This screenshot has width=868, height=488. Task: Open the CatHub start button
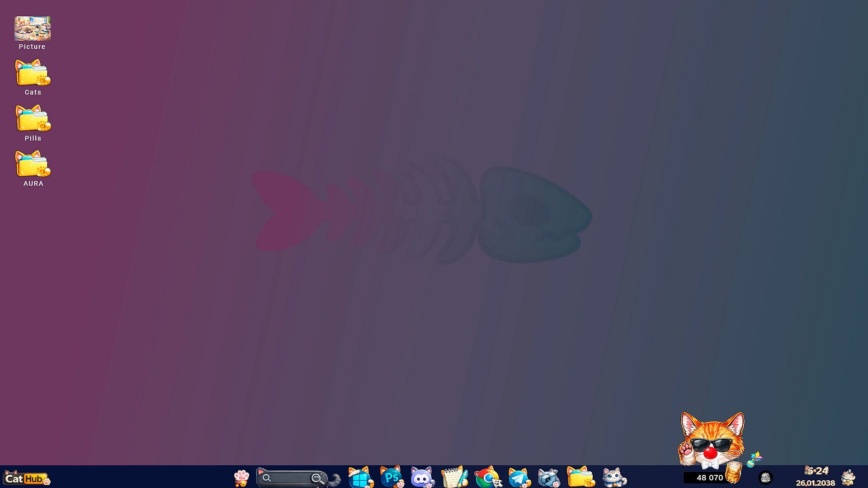coord(26,478)
